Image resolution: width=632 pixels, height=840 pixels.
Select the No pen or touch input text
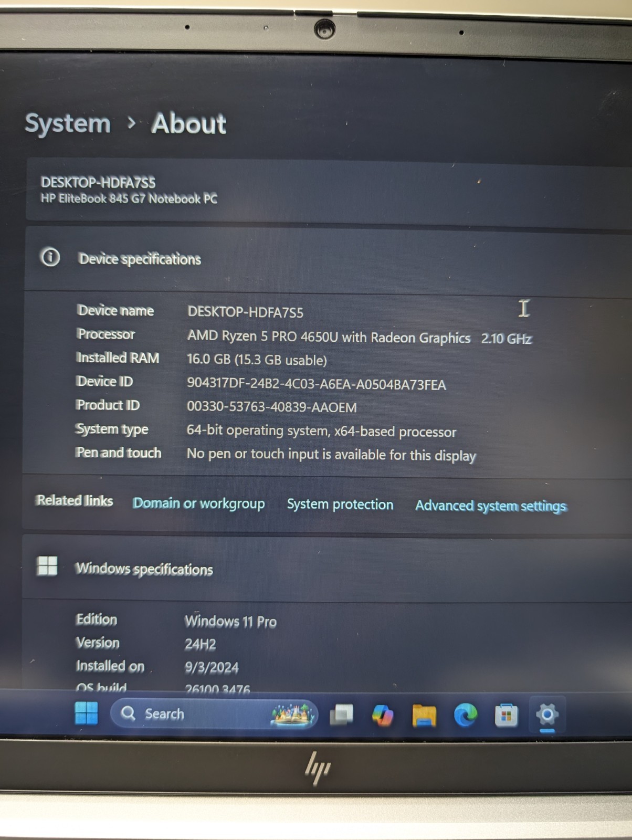331,455
